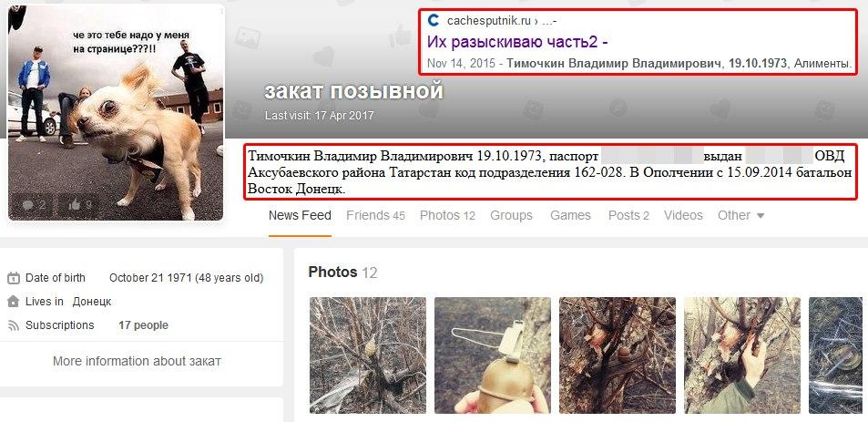Click the house icon beside Lives in
The height and width of the screenshot is (422, 868).
coord(14,302)
